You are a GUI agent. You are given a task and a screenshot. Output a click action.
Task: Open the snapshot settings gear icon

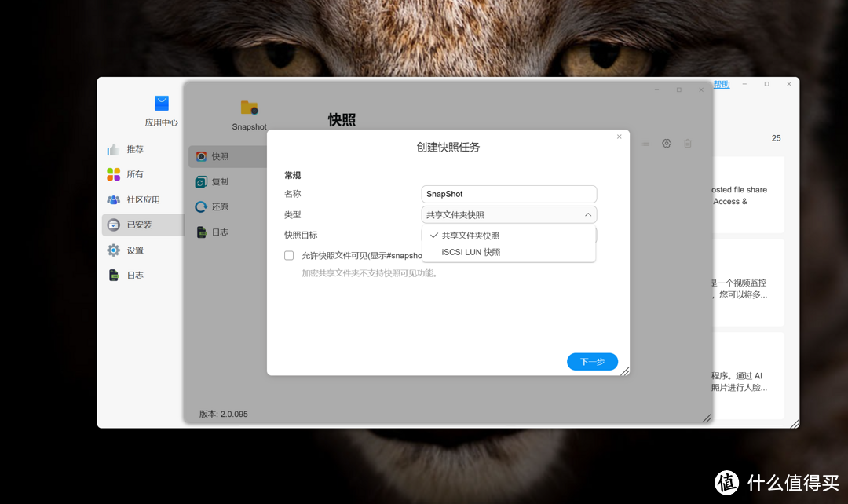(667, 144)
